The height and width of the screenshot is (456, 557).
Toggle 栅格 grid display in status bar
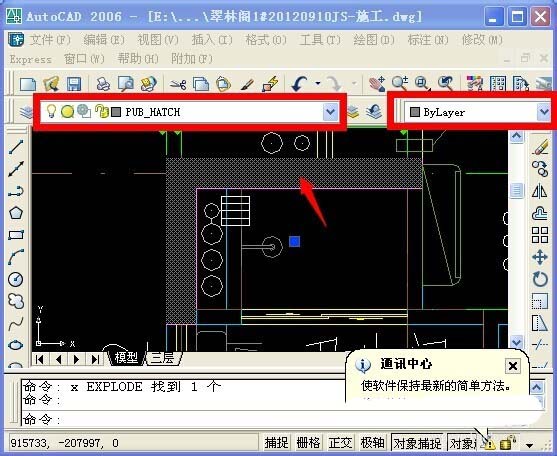tap(308, 443)
